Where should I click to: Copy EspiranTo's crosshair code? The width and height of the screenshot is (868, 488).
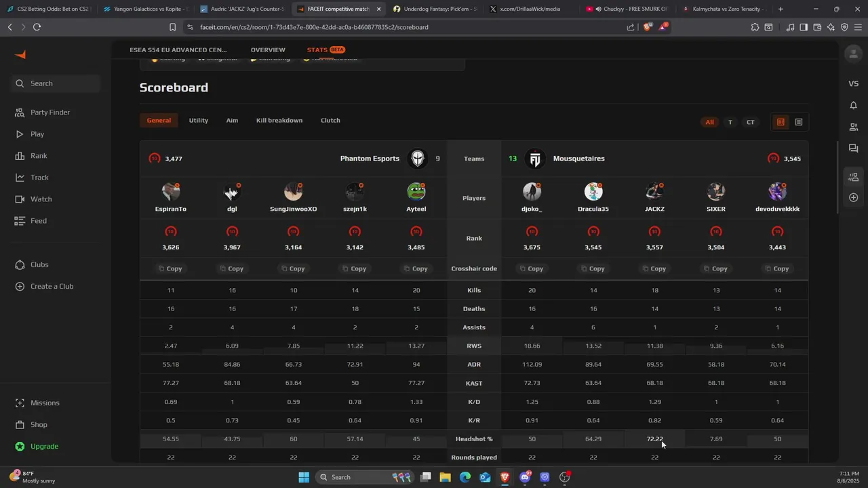tap(170, 269)
